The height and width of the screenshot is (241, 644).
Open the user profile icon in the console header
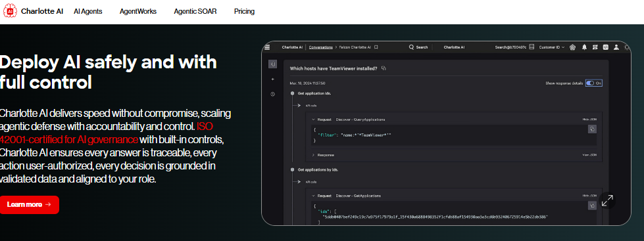coord(616,47)
